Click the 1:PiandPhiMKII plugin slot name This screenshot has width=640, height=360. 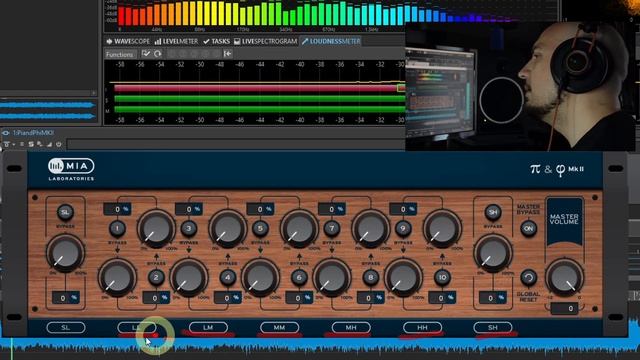point(33,133)
